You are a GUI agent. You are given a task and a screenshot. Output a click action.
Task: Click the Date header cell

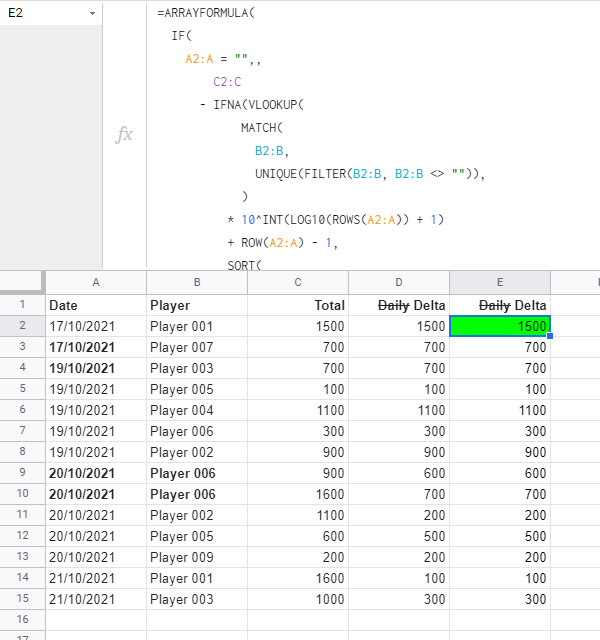(96, 305)
